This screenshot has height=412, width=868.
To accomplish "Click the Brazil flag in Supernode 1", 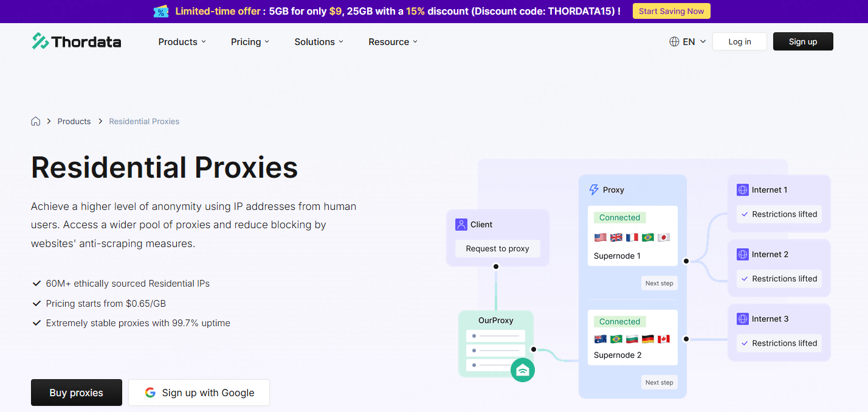I will coord(648,237).
